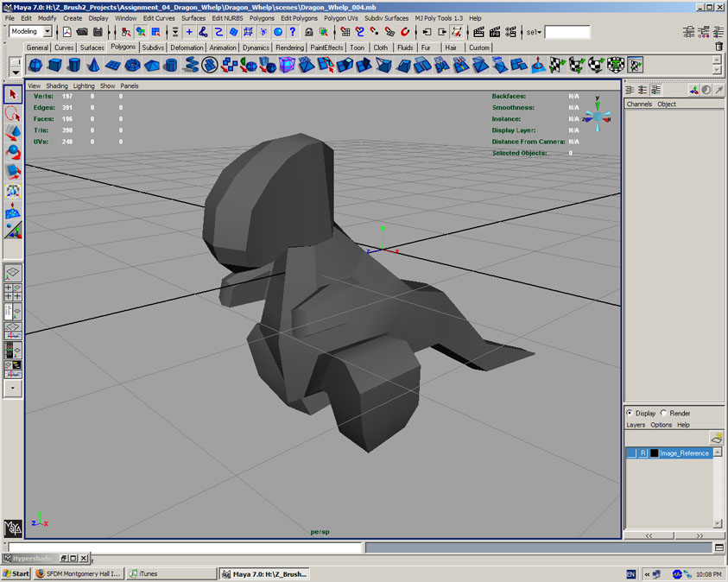Select the arrow Select tool
728x582 pixels.
tap(13, 94)
